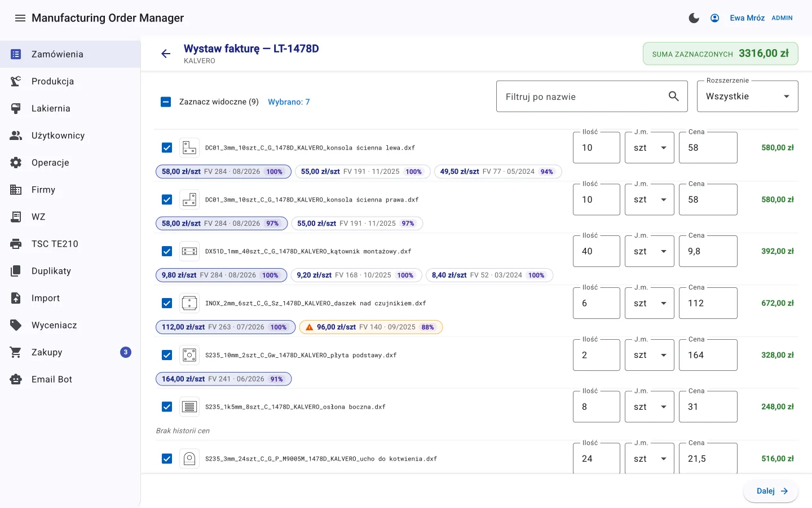Apply the 8,40 zł/szt FV 52 price chip
Image resolution: width=812 pixels, height=508 pixels.
click(489, 275)
